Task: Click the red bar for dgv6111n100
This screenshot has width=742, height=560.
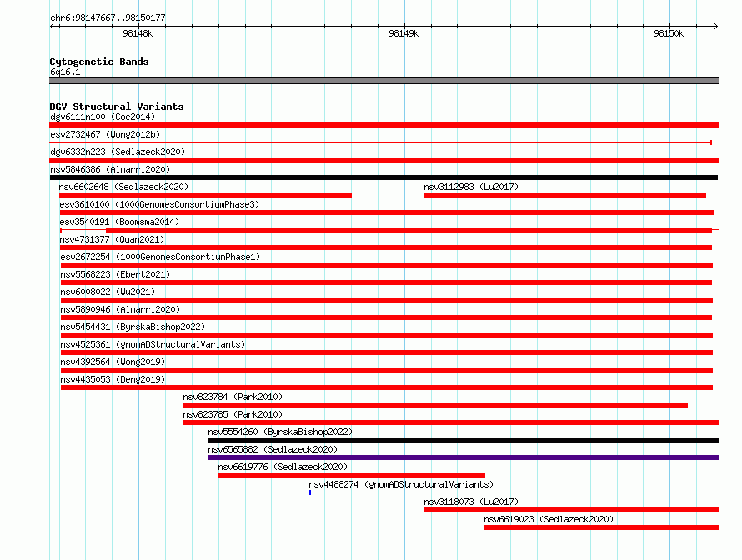Action: click(x=384, y=125)
